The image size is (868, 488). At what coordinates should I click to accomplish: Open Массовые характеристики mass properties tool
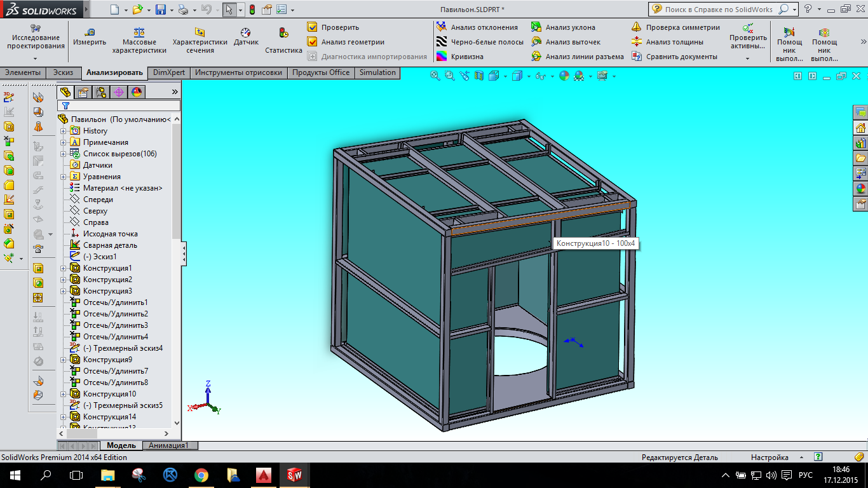139,32
